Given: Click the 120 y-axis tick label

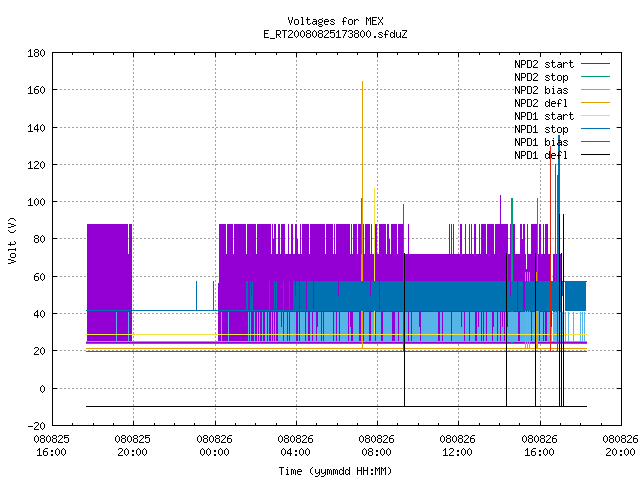Looking at the screenshot, I should tap(36, 165).
